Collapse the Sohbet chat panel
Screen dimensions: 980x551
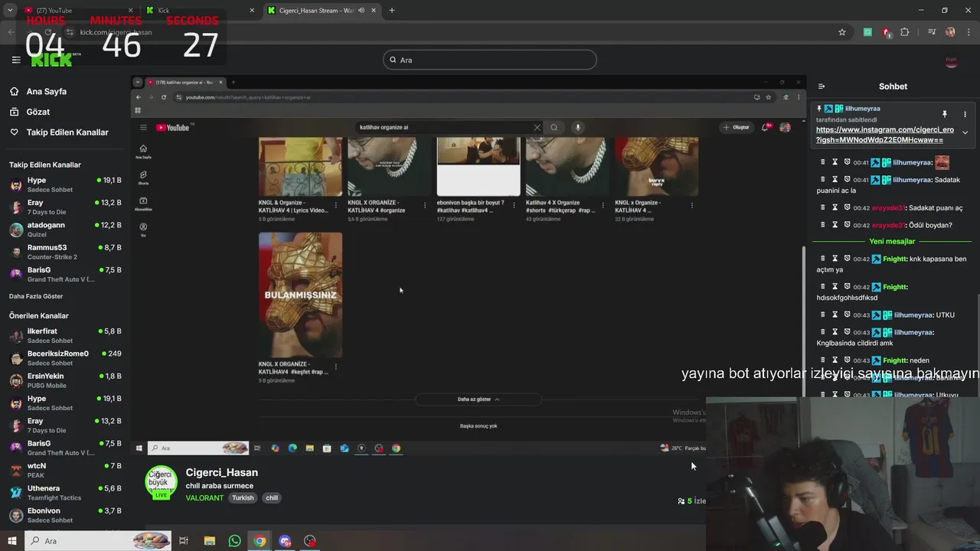point(822,86)
